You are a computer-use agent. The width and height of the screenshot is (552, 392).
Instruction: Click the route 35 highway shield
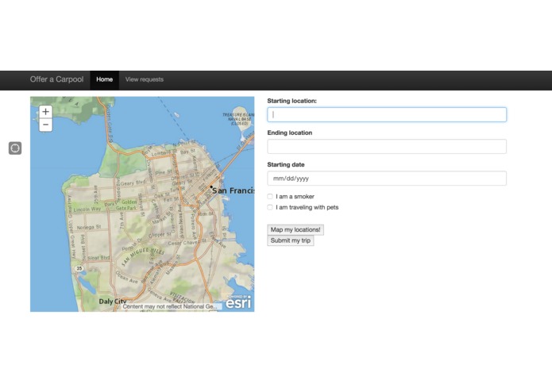(x=79, y=268)
